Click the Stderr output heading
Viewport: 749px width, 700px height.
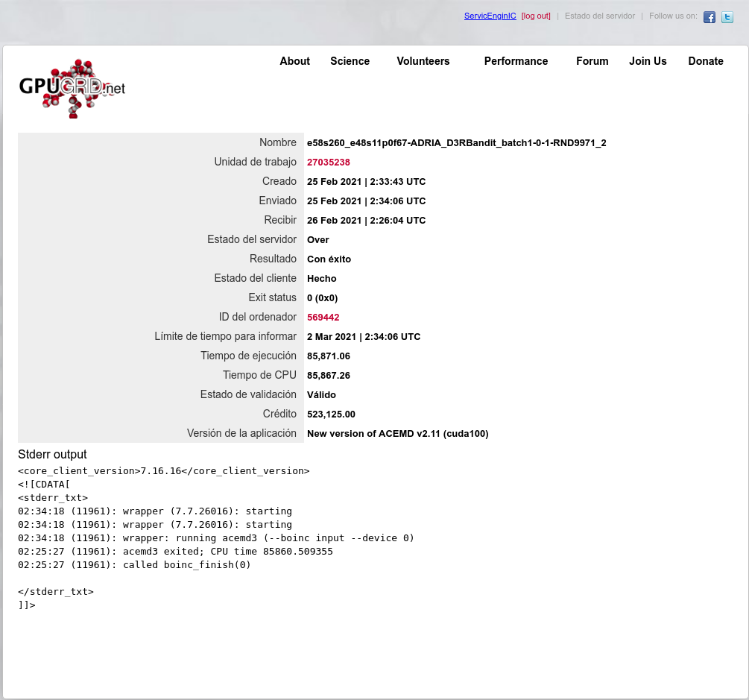click(x=52, y=454)
